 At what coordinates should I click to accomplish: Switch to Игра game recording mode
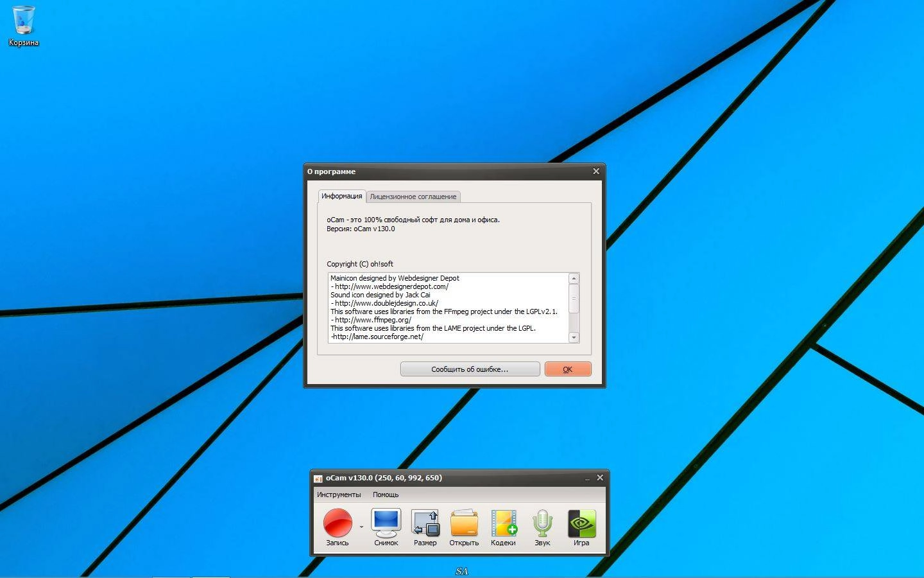pyautogui.click(x=581, y=527)
